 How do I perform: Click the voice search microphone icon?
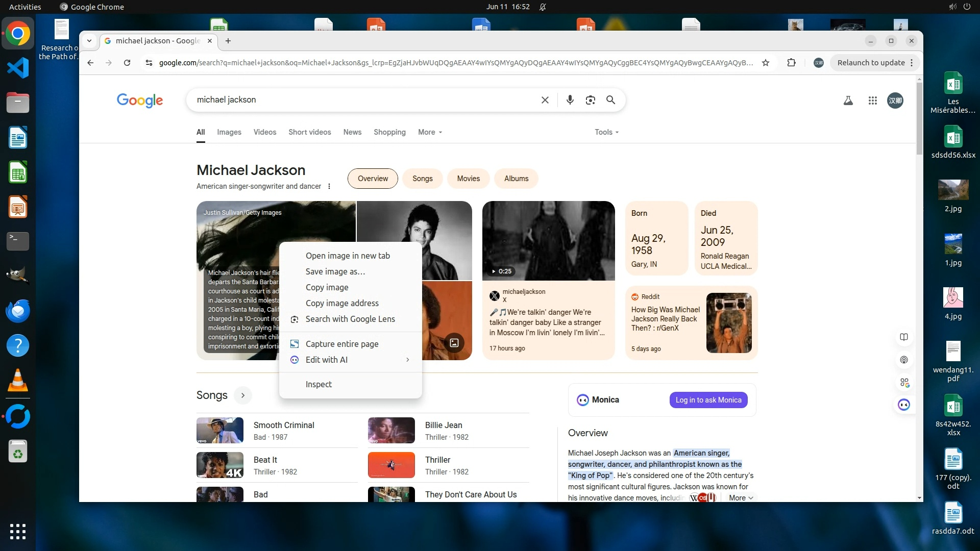point(570,100)
